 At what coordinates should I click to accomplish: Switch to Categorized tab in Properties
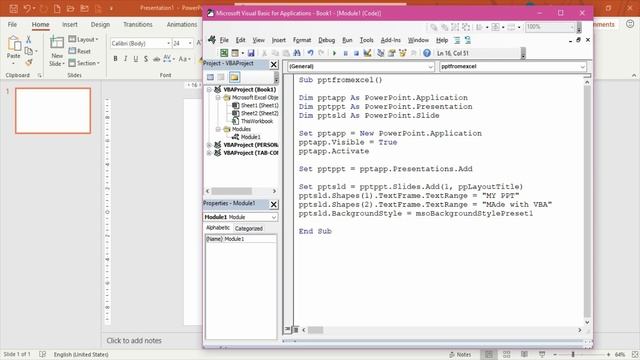(x=249, y=229)
